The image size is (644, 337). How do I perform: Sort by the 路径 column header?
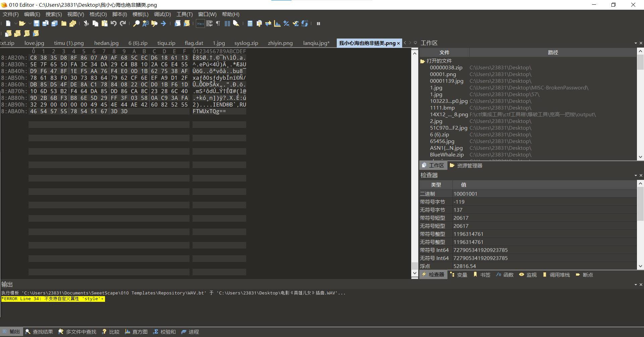pyautogui.click(x=553, y=53)
